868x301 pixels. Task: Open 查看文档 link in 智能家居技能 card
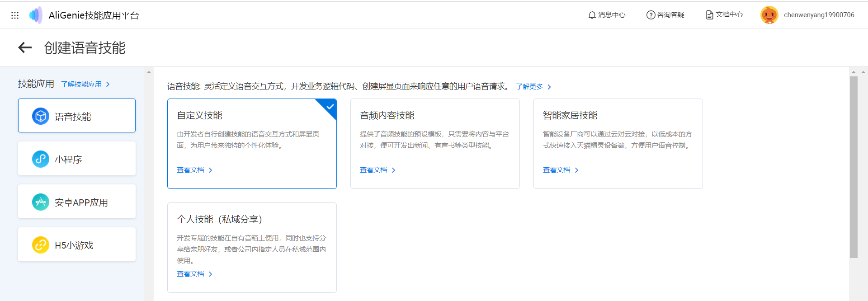(x=557, y=170)
